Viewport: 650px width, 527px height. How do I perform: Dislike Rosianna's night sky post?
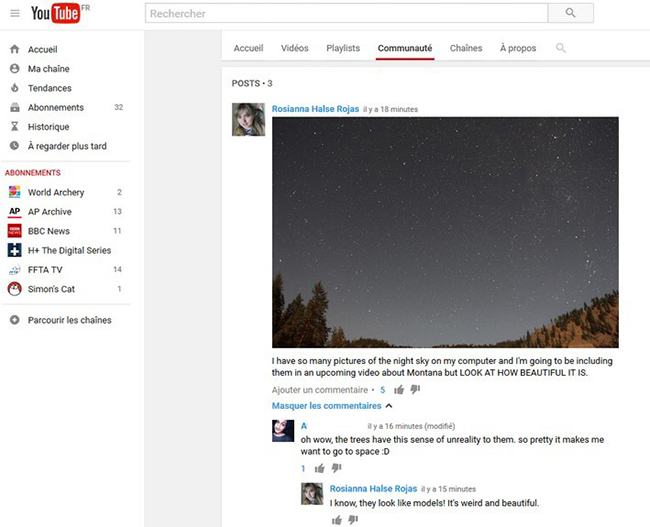click(x=415, y=390)
